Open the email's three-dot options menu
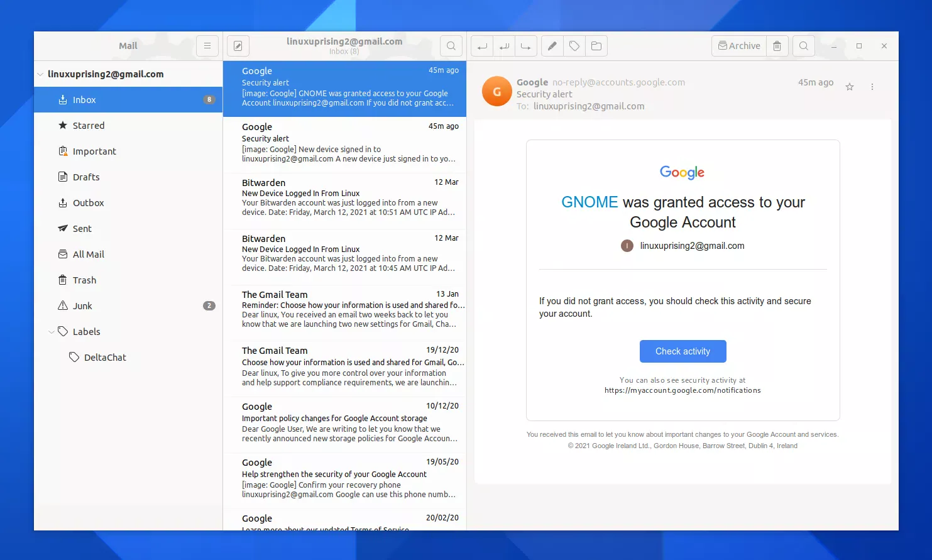 pyautogui.click(x=872, y=87)
